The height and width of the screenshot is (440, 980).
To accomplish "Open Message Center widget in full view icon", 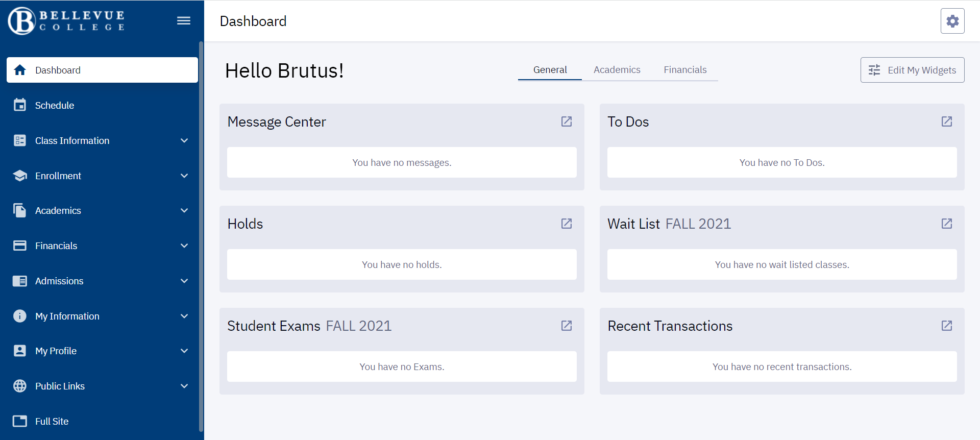I will [567, 121].
